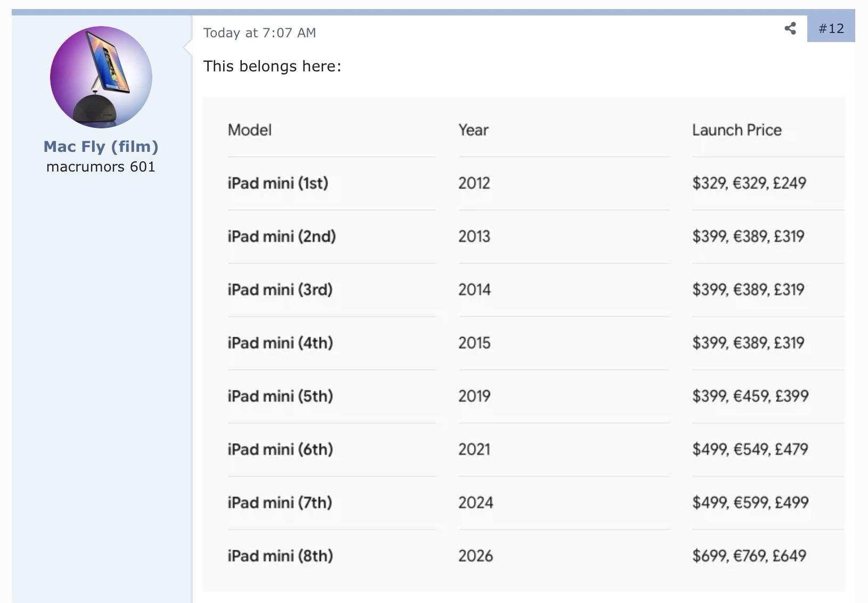The width and height of the screenshot is (868, 603).
Task: Select the iPad mini (4th) cell
Action: click(280, 343)
